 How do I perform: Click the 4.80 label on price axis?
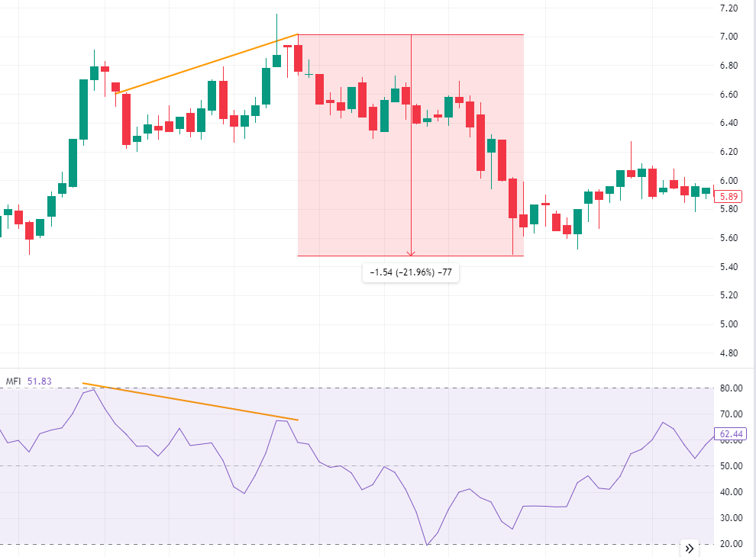[x=728, y=353]
